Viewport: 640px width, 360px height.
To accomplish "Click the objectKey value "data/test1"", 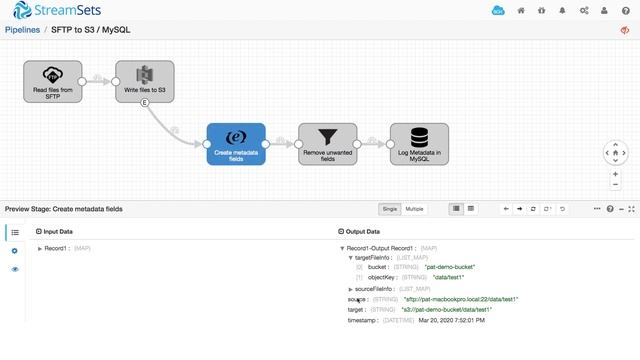I will point(448,277).
